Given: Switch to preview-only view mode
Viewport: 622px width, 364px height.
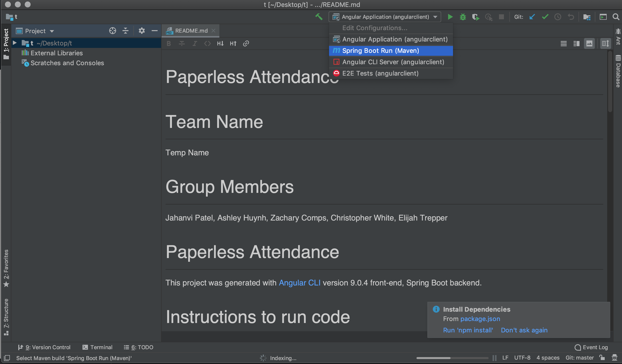Looking at the screenshot, I should pyautogui.click(x=589, y=44).
